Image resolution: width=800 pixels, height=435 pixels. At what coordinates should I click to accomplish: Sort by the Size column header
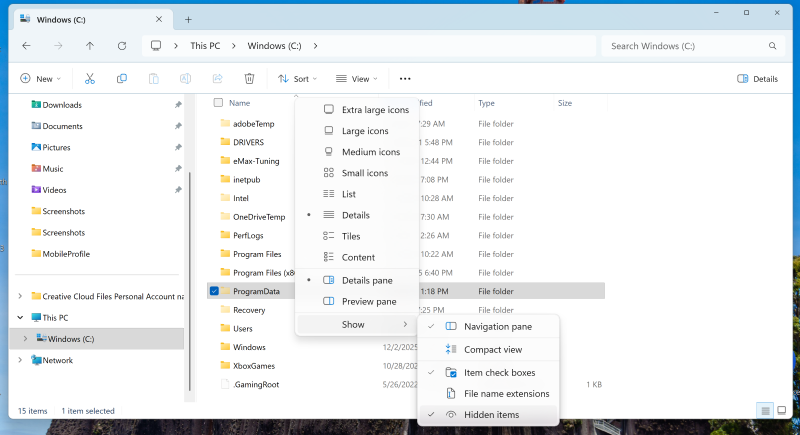tap(565, 103)
